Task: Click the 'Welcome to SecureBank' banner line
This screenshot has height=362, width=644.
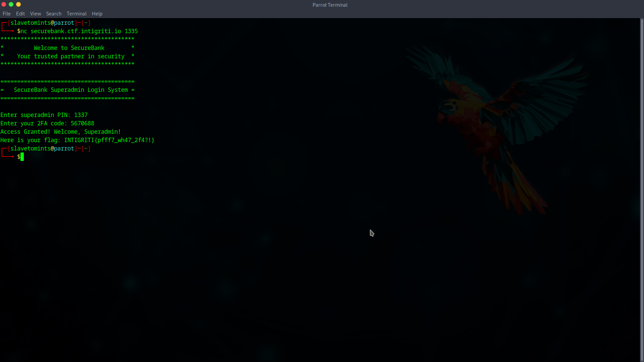Action: click(69, 48)
